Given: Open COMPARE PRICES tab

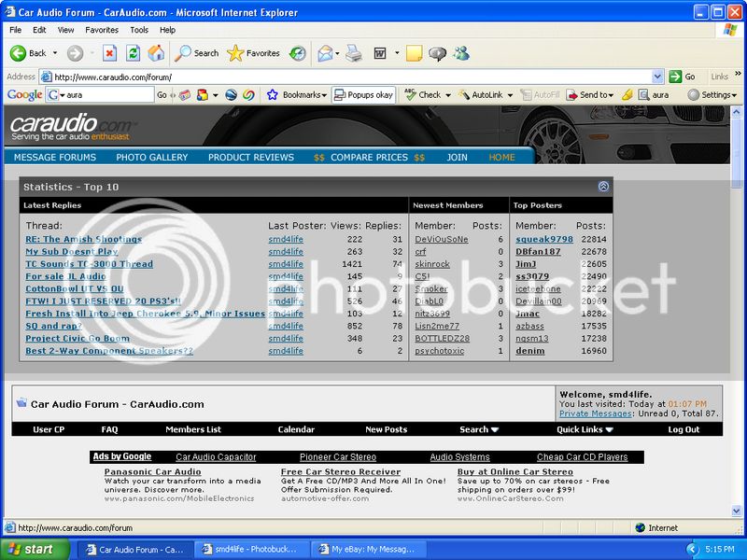Looking at the screenshot, I should [369, 157].
